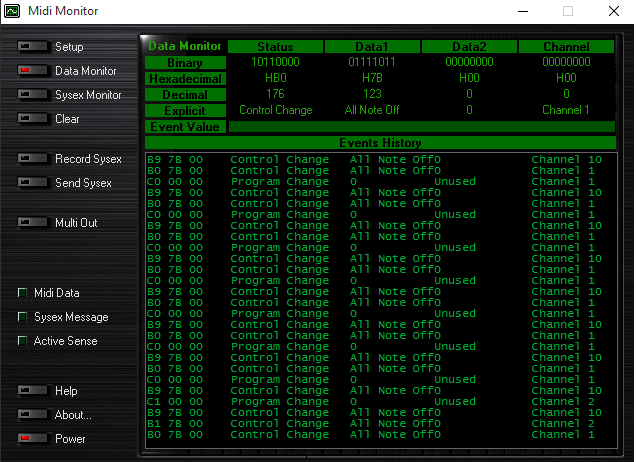Toggle the Setup LED switch
This screenshot has height=462, width=637.
pyautogui.click(x=32, y=47)
